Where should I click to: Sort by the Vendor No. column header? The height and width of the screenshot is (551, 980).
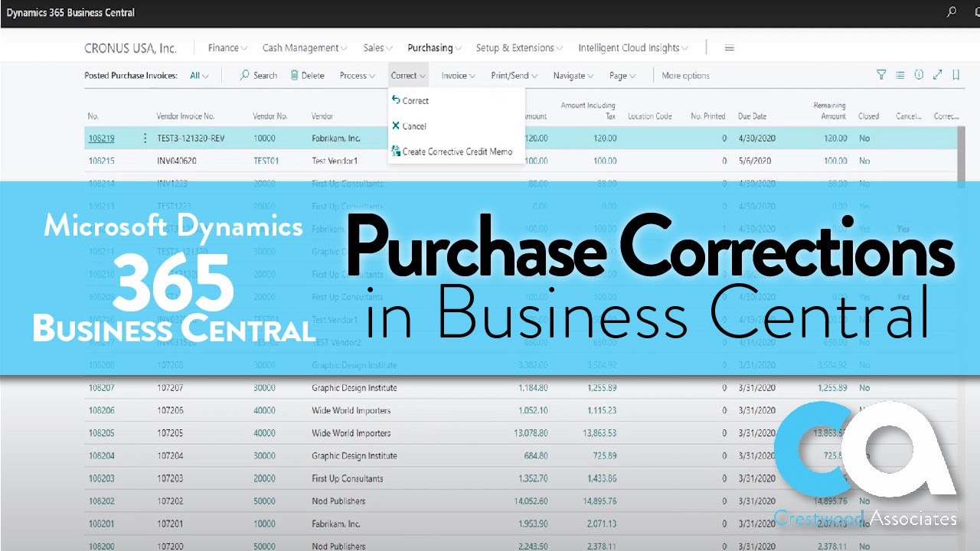pyautogui.click(x=269, y=116)
